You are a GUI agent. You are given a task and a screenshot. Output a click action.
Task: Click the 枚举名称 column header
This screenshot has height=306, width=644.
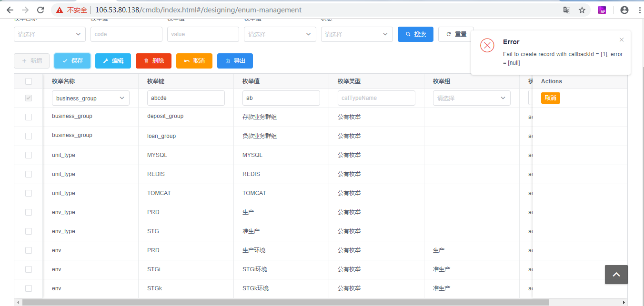[63, 81]
